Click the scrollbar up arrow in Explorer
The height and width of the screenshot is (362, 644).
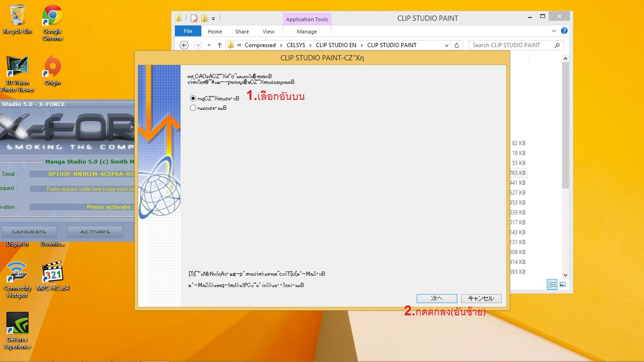click(x=566, y=58)
